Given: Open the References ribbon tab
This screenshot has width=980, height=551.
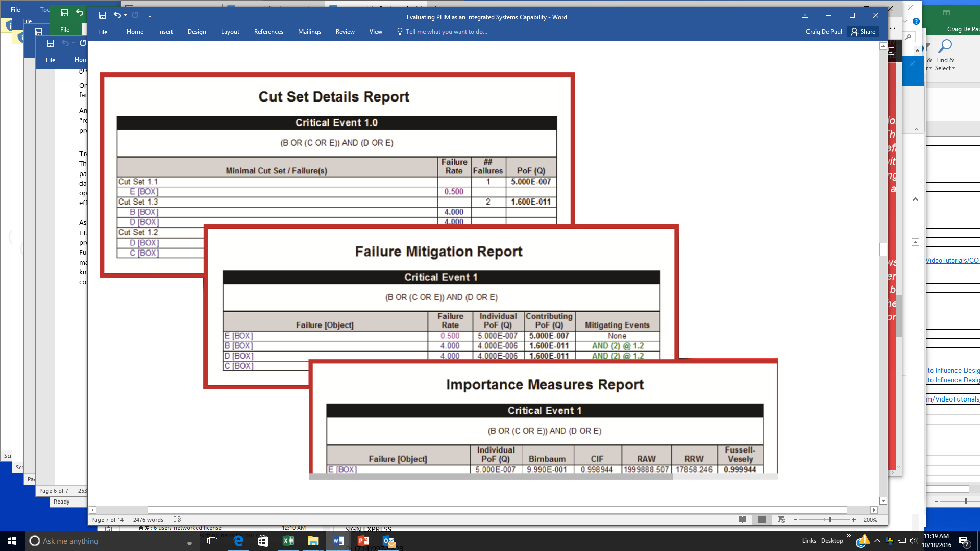Looking at the screenshot, I should (268, 32).
